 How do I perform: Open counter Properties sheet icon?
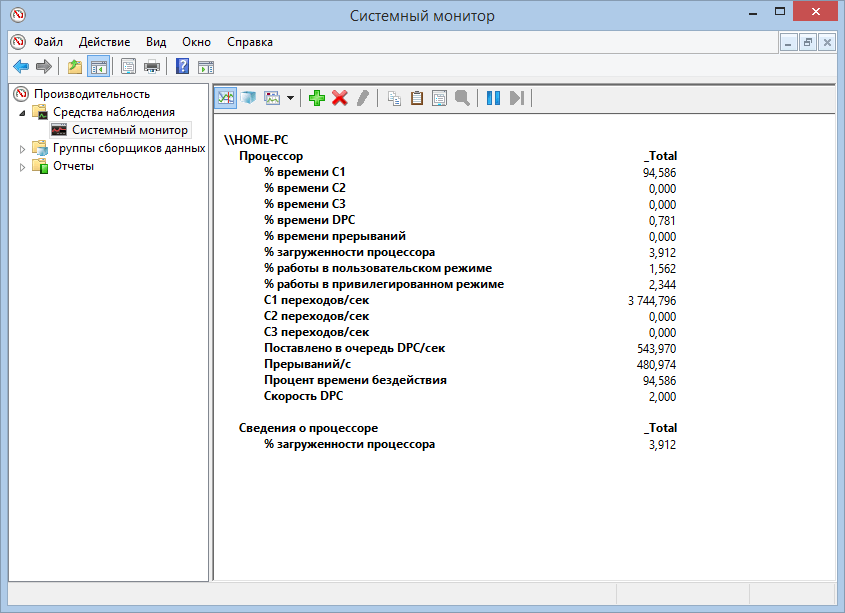click(x=439, y=98)
